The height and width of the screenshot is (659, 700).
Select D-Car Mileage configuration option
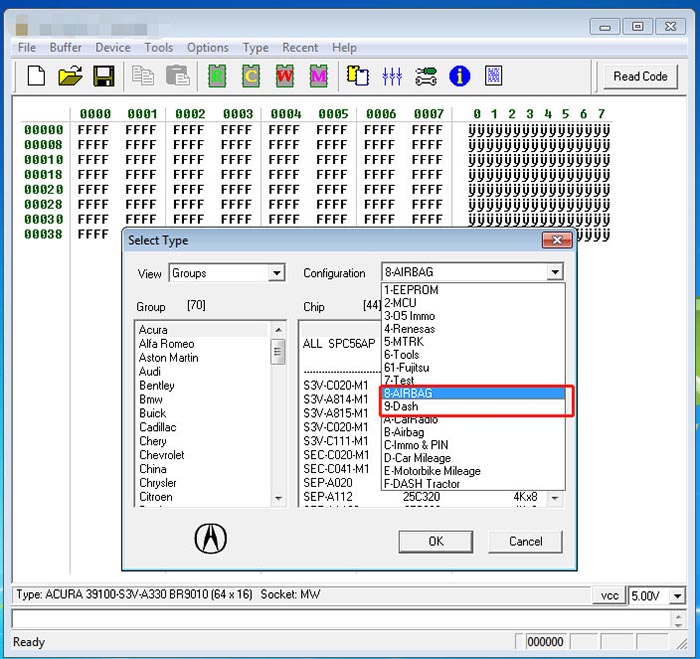(473, 458)
